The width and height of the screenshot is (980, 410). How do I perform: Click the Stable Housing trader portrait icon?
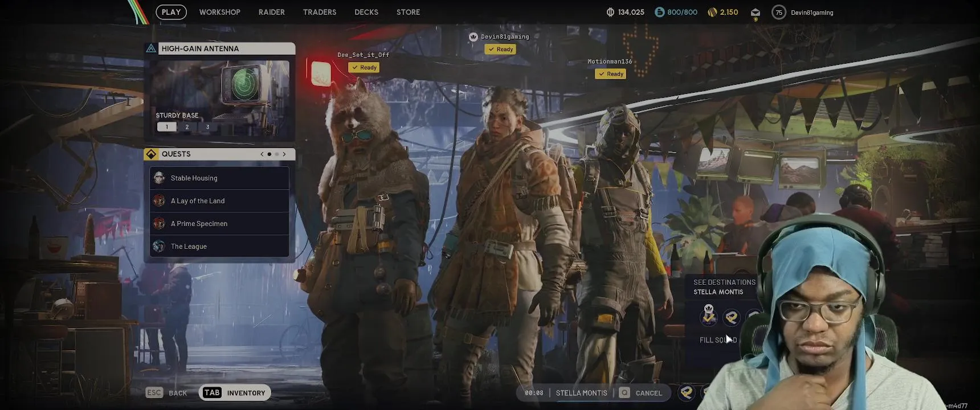click(x=160, y=178)
